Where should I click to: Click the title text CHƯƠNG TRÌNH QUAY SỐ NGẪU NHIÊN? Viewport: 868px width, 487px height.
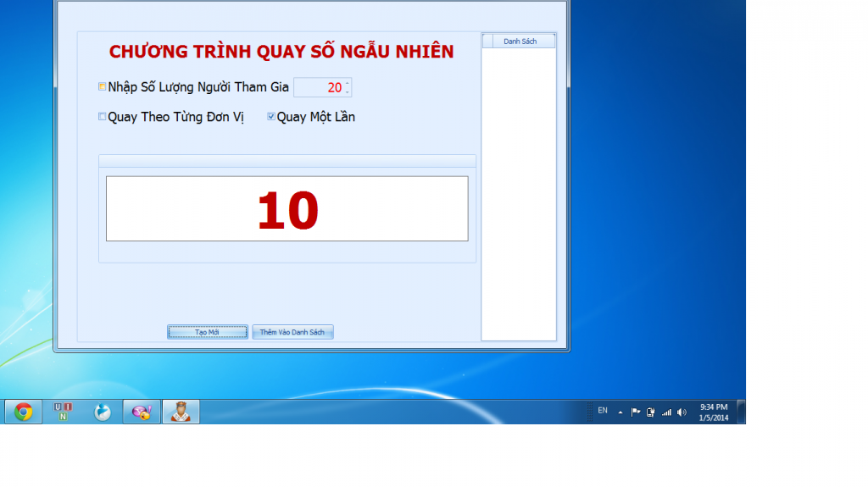(281, 52)
